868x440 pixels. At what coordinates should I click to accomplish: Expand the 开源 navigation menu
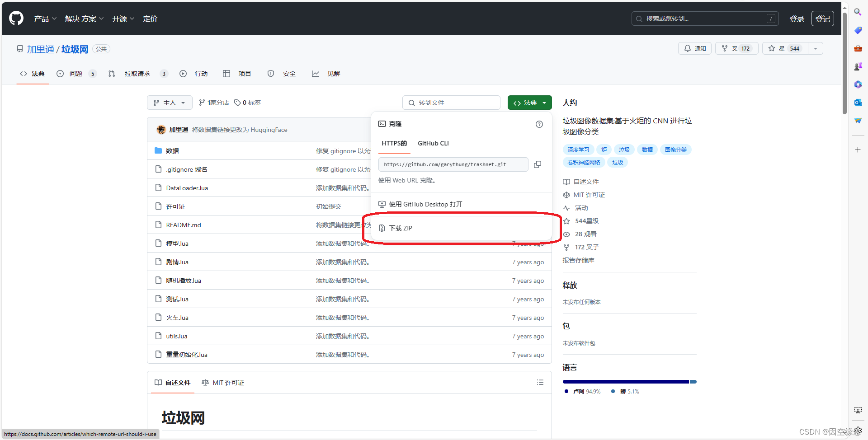point(123,19)
